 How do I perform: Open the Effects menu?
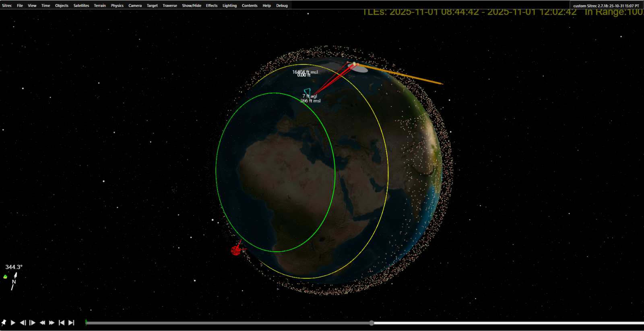coord(211,6)
